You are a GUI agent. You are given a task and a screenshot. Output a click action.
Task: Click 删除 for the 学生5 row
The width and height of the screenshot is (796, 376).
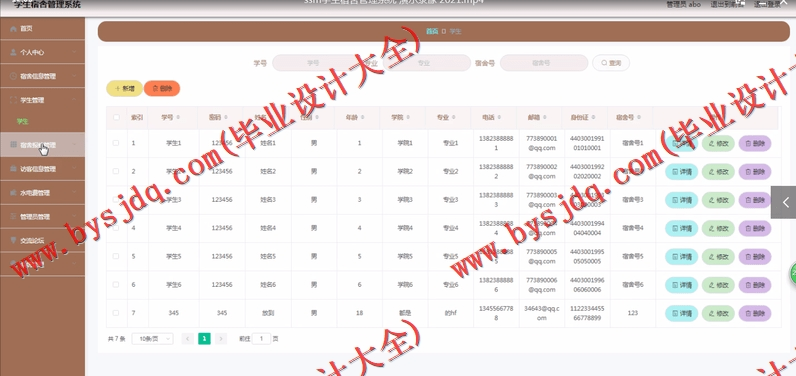click(x=755, y=257)
